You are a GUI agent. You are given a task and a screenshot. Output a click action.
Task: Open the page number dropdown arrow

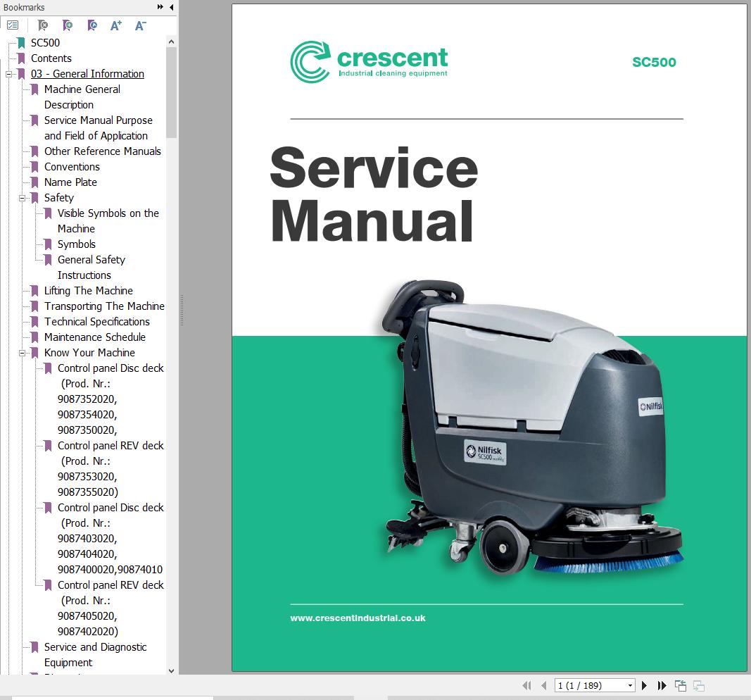[x=631, y=686]
